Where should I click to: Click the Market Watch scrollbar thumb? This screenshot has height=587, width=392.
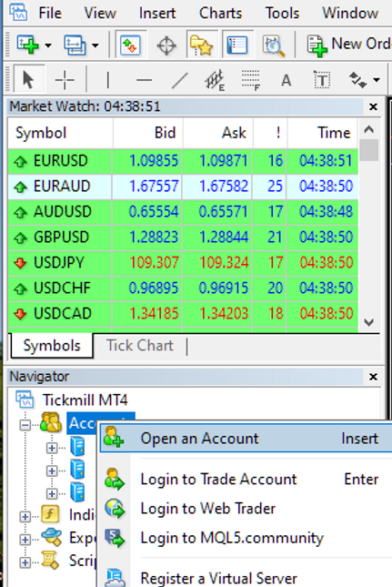click(x=369, y=150)
